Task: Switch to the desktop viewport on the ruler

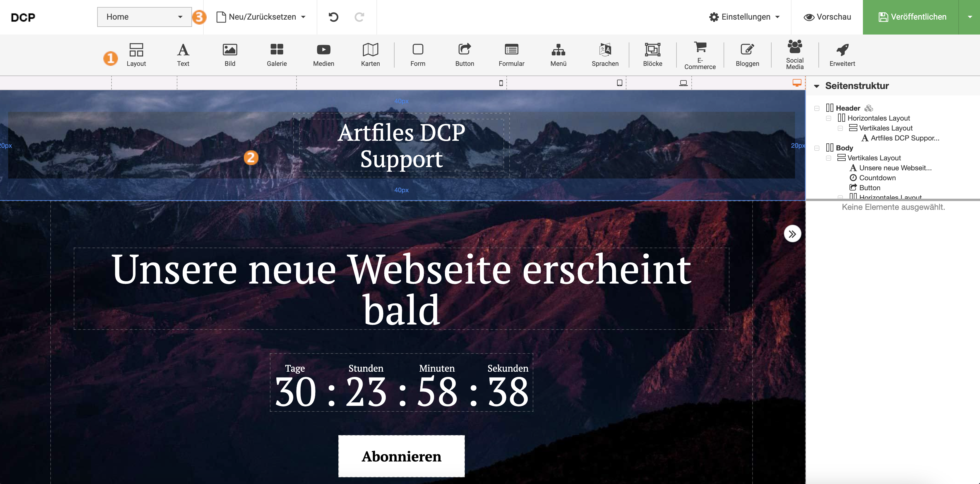Action: 797,83
